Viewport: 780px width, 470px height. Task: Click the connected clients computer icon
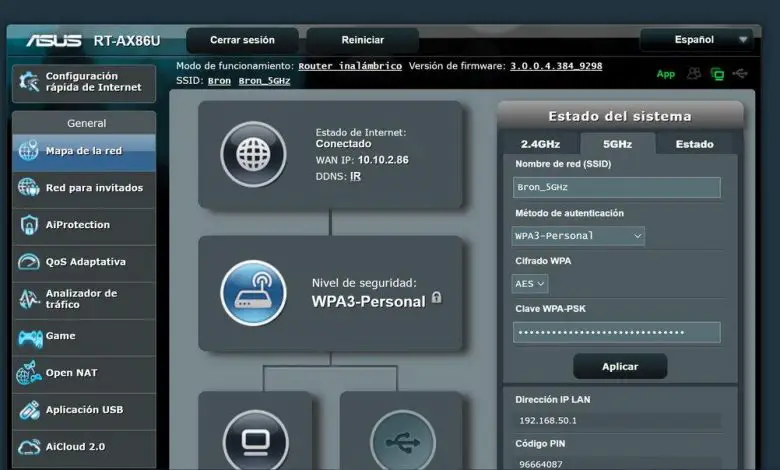pos(256,440)
